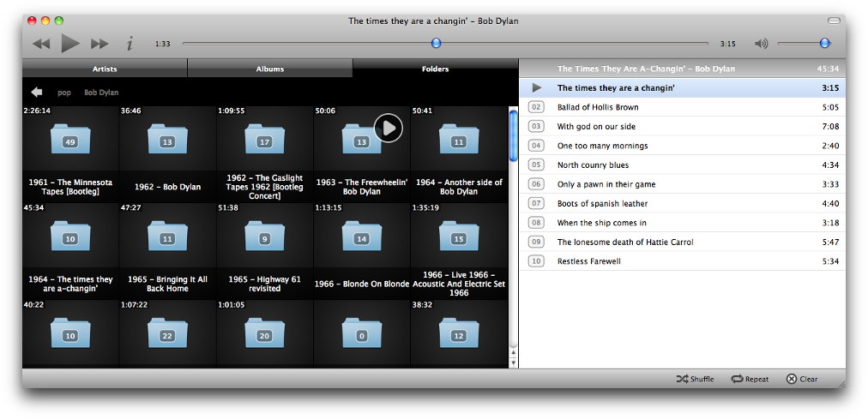Click the pop breadcrumb
Screen dimensions: 868x419
click(x=64, y=93)
